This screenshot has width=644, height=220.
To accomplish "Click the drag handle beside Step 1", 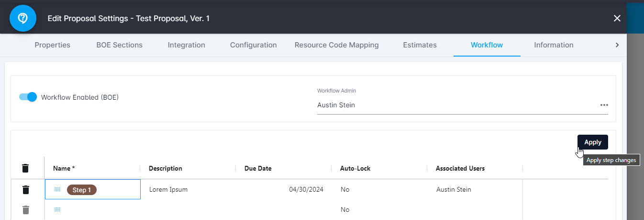I will click(57, 190).
